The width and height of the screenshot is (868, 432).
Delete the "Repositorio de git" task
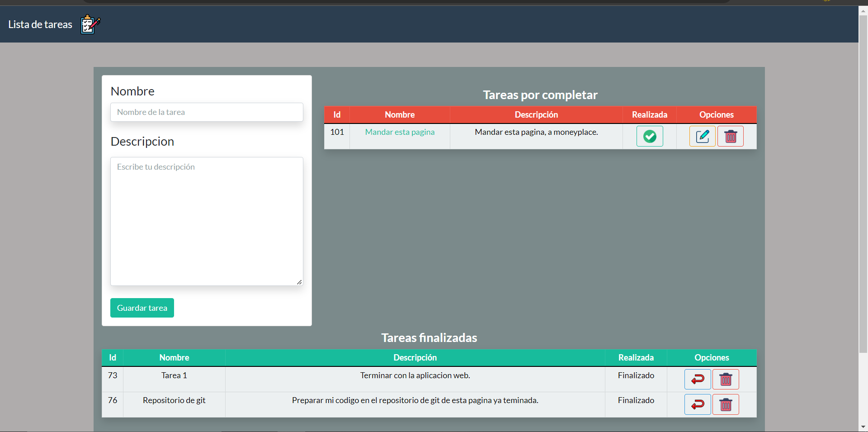[x=725, y=404]
